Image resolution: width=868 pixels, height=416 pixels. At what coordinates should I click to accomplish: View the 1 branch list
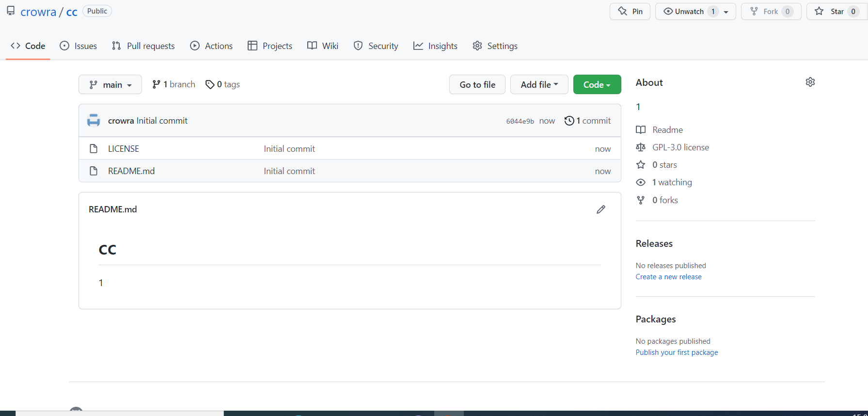(174, 84)
